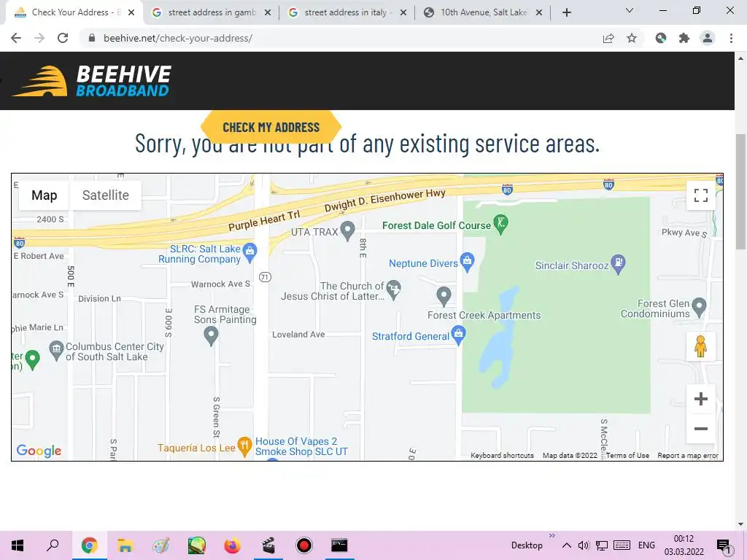Image resolution: width=747 pixels, height=560 pixels.
Task: Expand the tab search dropdown arrow
Action: coord(630,11)
